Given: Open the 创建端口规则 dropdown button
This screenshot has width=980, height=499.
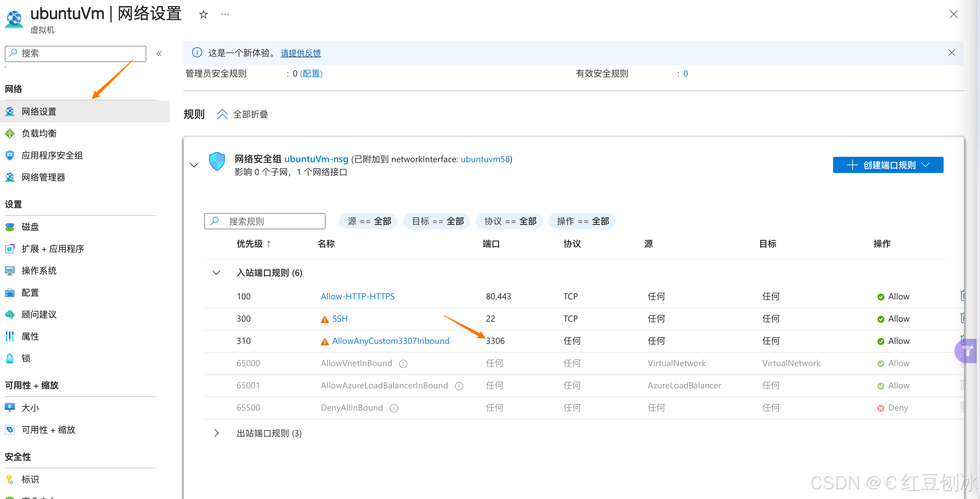Looking at the screenshot, I should (x=888, y=165).
